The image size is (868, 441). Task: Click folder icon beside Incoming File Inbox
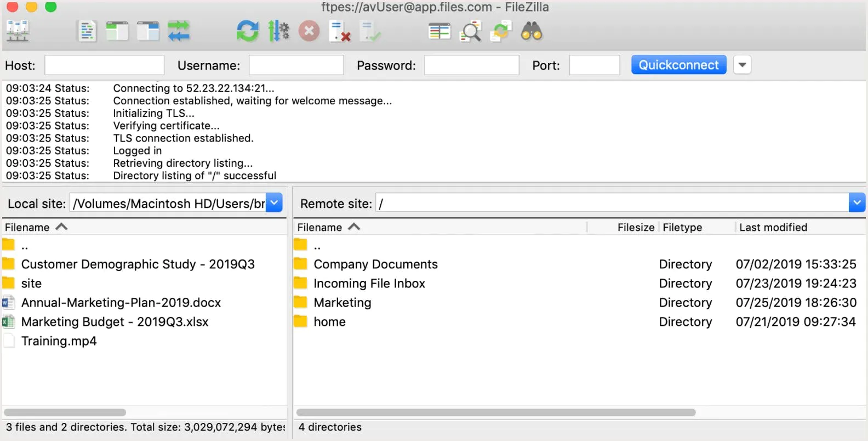[300, 283]
